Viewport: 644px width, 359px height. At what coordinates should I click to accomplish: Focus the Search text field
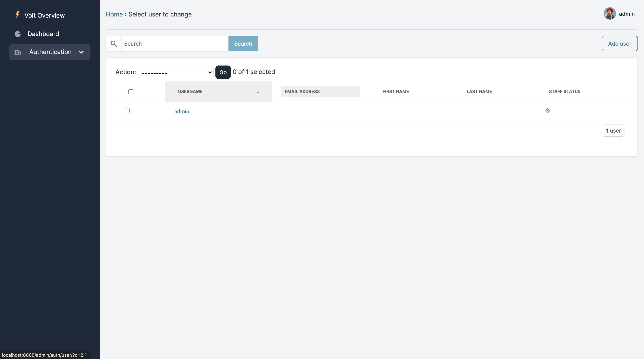pyautogui.click(x=175, y=44)
